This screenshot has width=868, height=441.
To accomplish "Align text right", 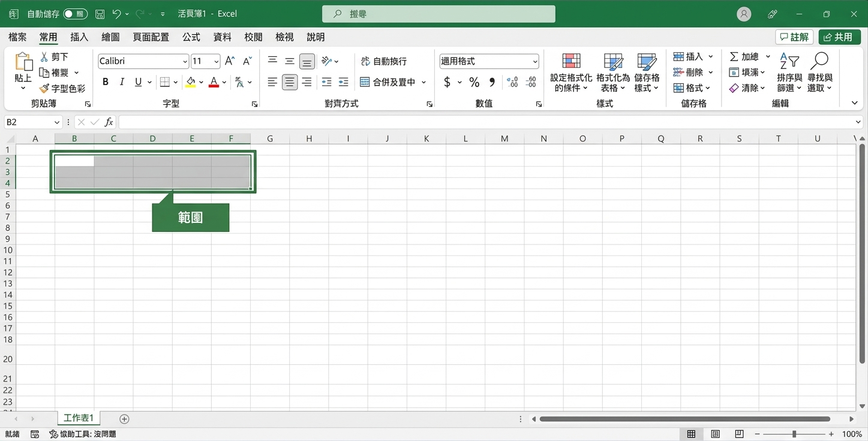I will click(307, 82).
